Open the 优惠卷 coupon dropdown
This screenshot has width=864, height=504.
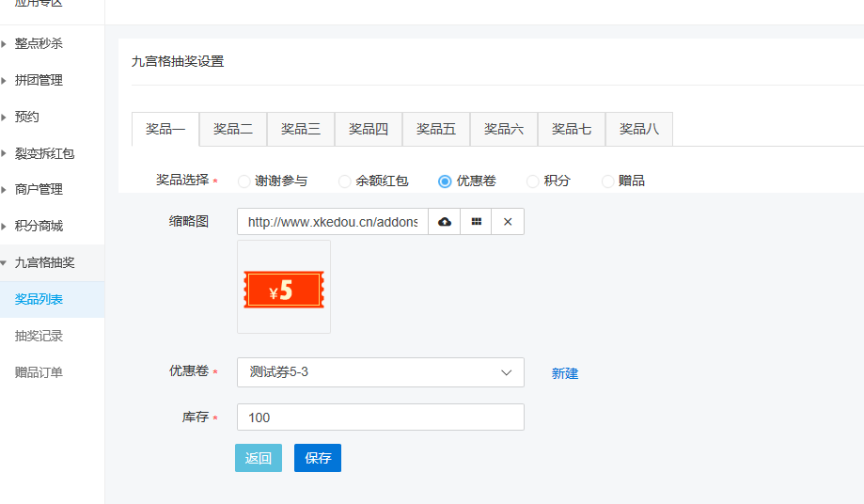pos(380,372)
